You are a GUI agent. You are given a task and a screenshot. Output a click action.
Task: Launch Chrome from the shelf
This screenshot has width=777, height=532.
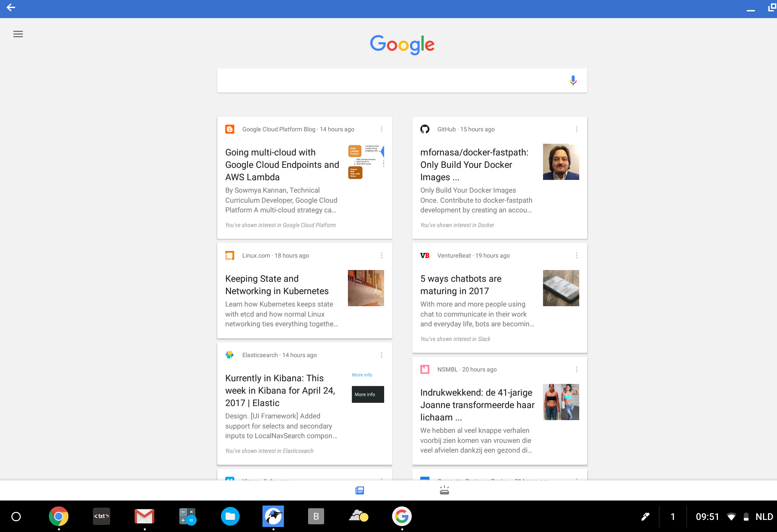[x=59, y=517]
